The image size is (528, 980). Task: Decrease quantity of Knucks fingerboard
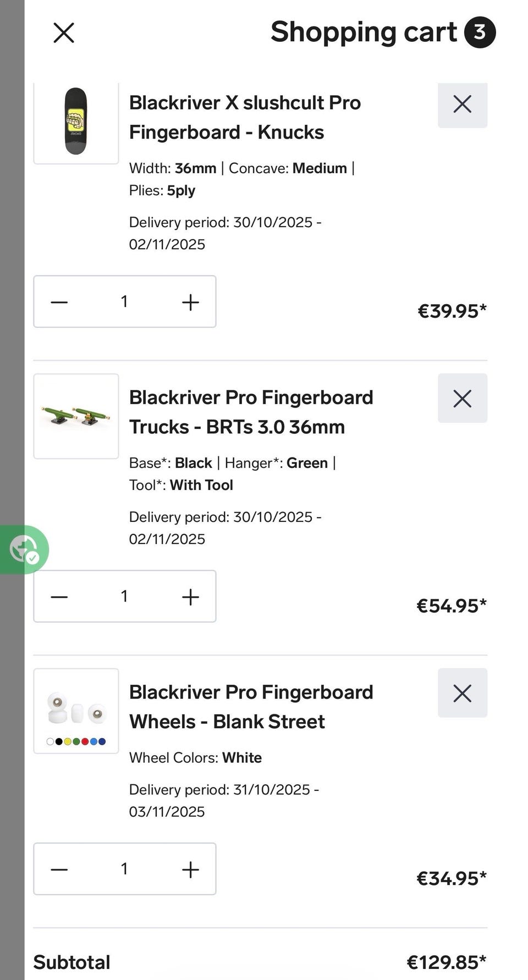(x=59, y=302)
